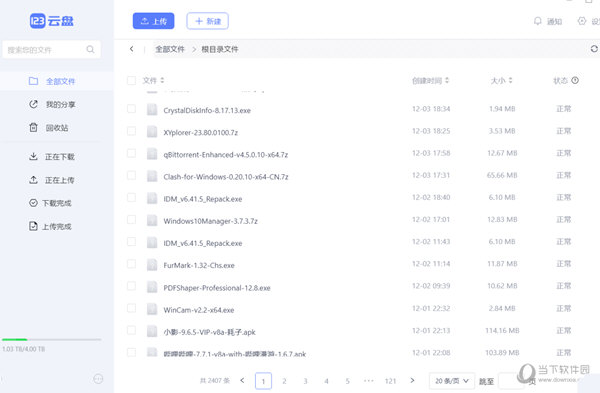Check the box for qBittorrent-Enhanced 7z file
Image resolution: width=600 pixels, height=393 pixels.
point(131,153)
